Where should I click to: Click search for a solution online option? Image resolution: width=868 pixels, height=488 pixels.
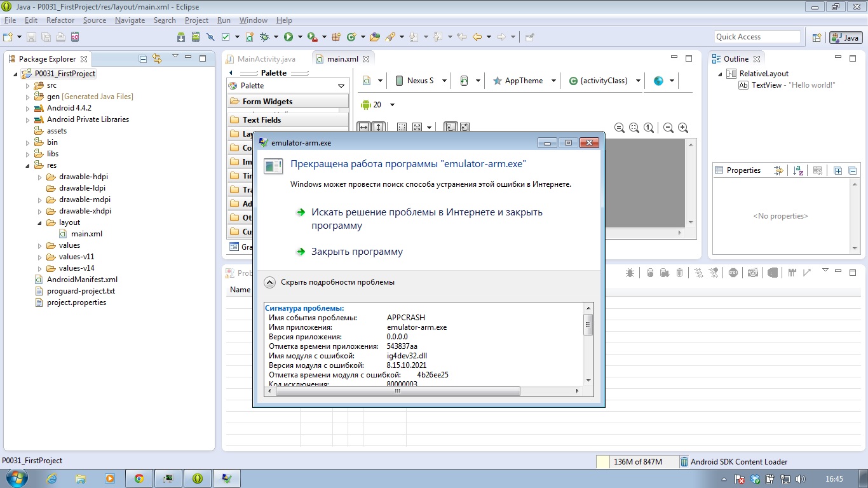coord(419,219)
